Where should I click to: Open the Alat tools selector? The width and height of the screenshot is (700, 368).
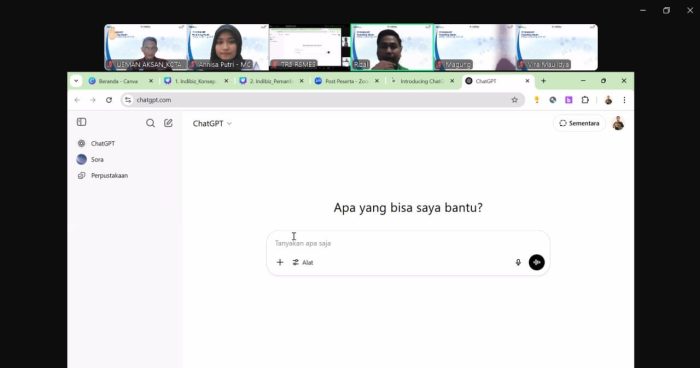[x=303, y=262]
